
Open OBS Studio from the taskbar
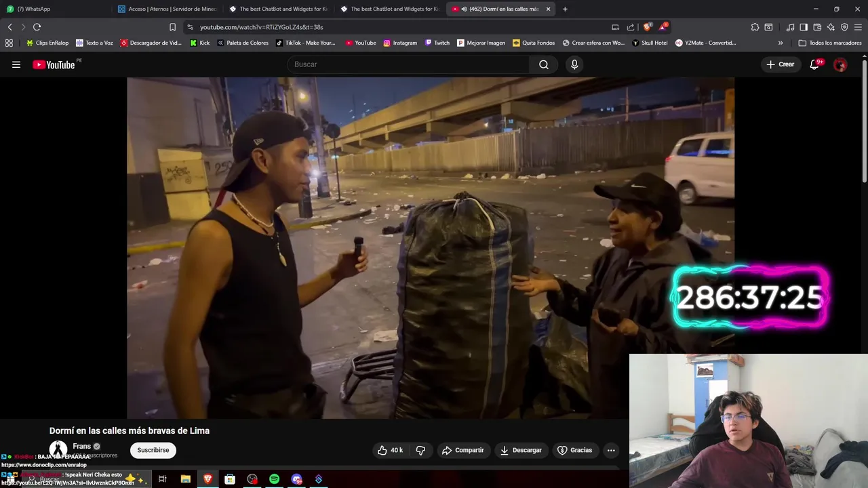tap(252, 479)
